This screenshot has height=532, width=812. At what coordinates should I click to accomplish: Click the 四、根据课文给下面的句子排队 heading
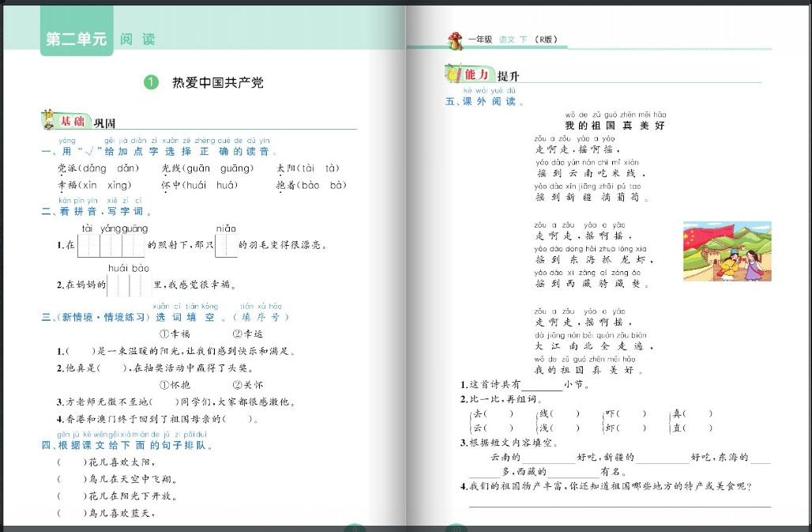(127, 445)
